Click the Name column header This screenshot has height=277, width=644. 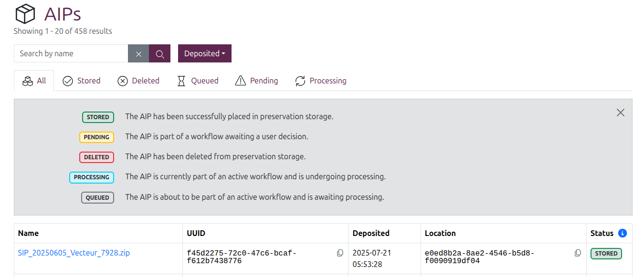(28, 233)
